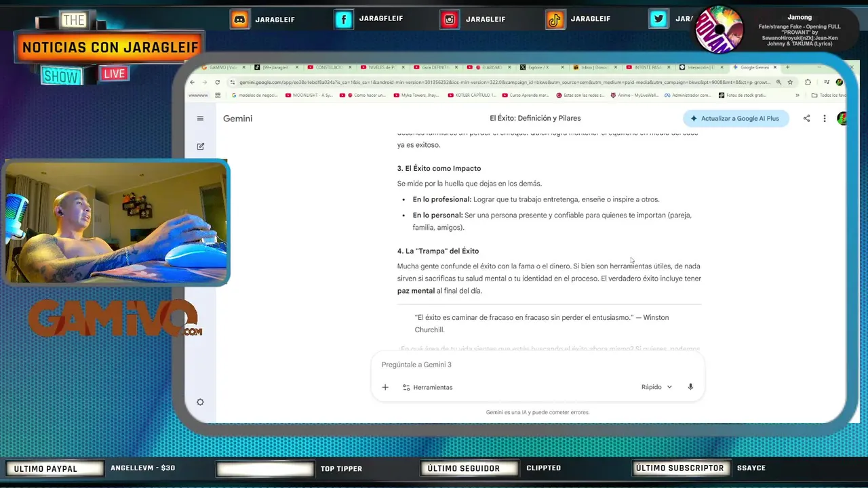Open 'Estas son las redes s...' bookmark

tap(580, 95)
